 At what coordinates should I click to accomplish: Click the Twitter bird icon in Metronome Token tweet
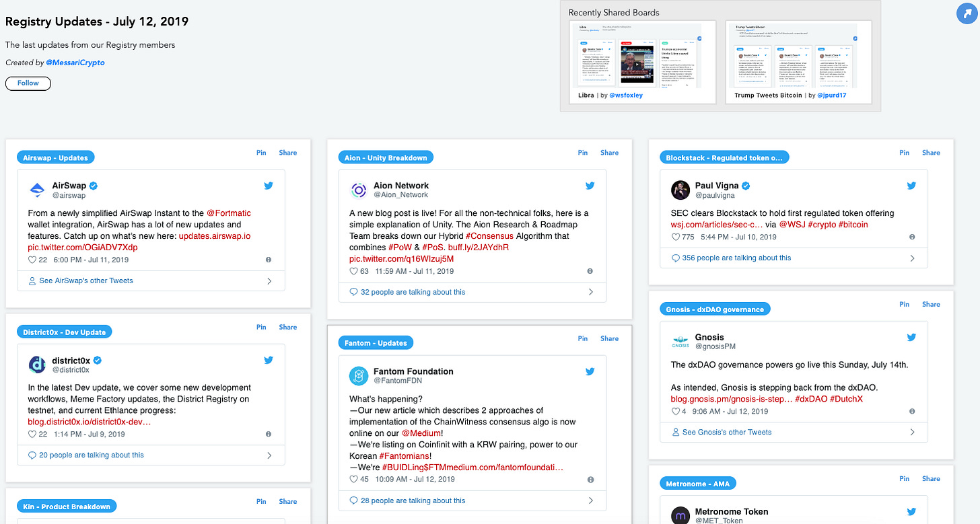pos(912,512)
